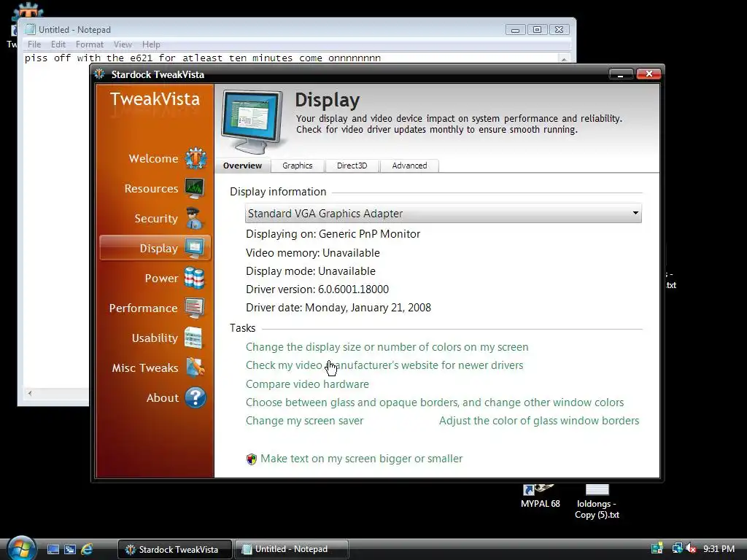Open Notepad's File menu
This screenshot has width=747, height=560.
pos(34,44)
